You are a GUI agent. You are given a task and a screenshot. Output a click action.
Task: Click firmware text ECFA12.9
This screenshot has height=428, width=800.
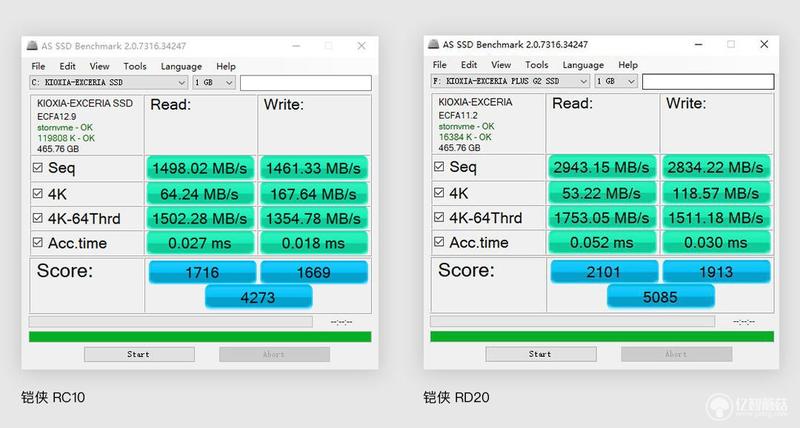point(56,116)
